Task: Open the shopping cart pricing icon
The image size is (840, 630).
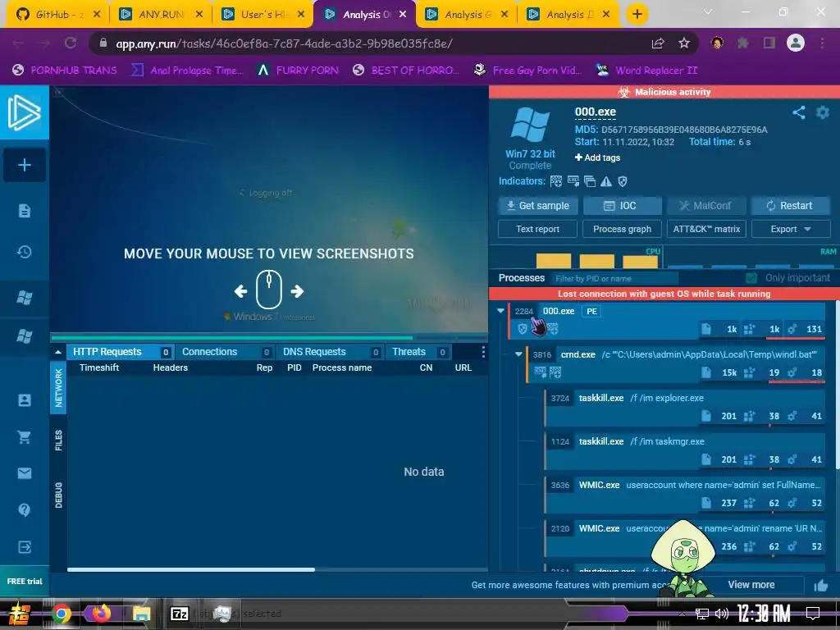Action: click(24, 437)
